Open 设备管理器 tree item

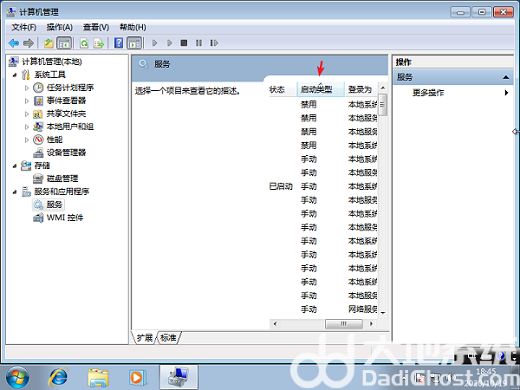[x=66, y=152]
